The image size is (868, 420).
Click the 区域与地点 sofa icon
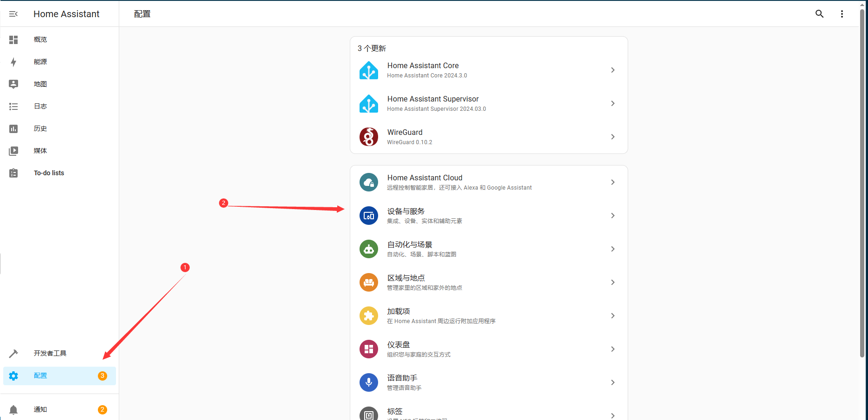pyautogui.click(x=369, y=282)
